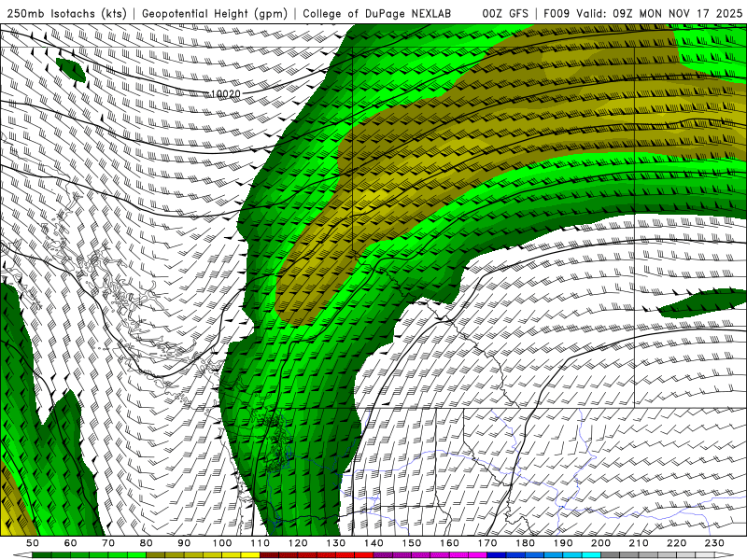Click the right arrow cap of the color bar
The image size is (747, 560).
click(725, 554)
